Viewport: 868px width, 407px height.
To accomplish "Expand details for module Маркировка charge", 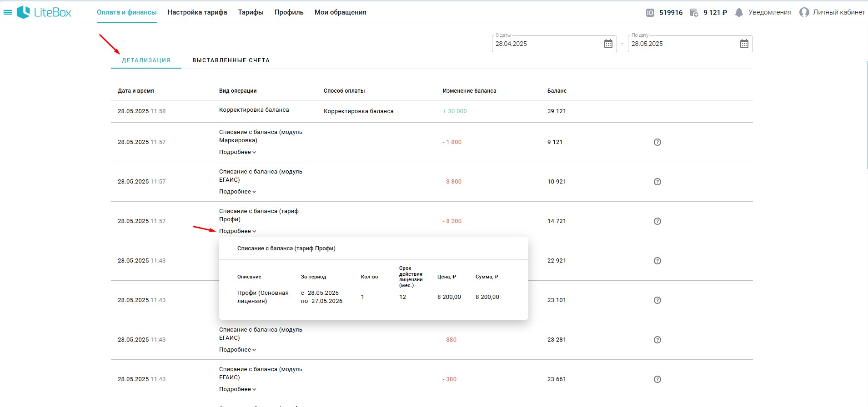I will tap(237, 152).
